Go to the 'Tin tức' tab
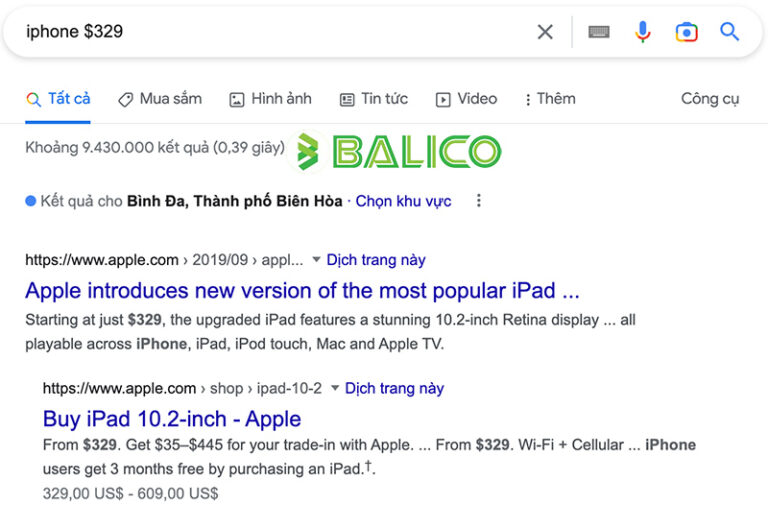The height and width of the screenshot is (529, 768). [374, 99]
